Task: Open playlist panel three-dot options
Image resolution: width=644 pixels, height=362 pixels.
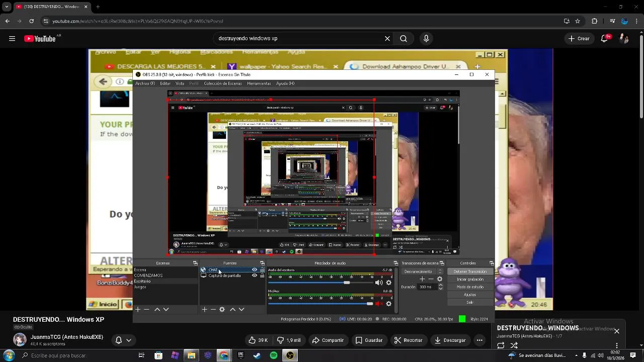Action: pos(617,345)
